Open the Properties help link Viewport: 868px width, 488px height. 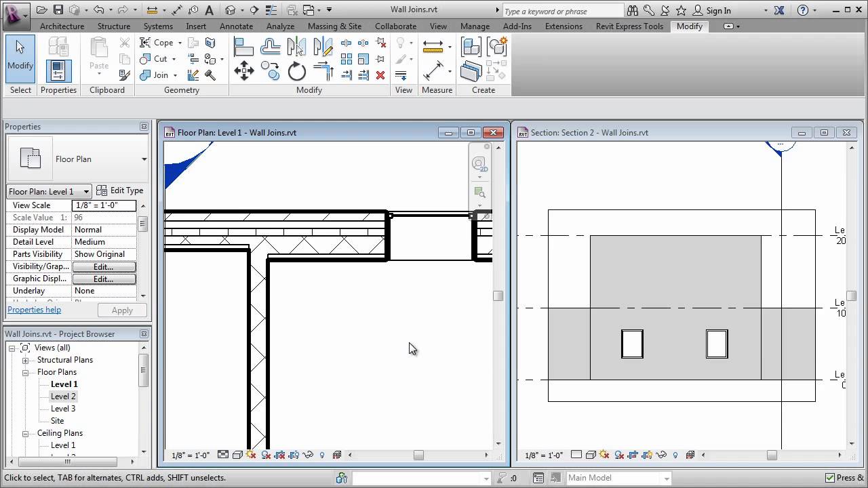tap(34, 310)
